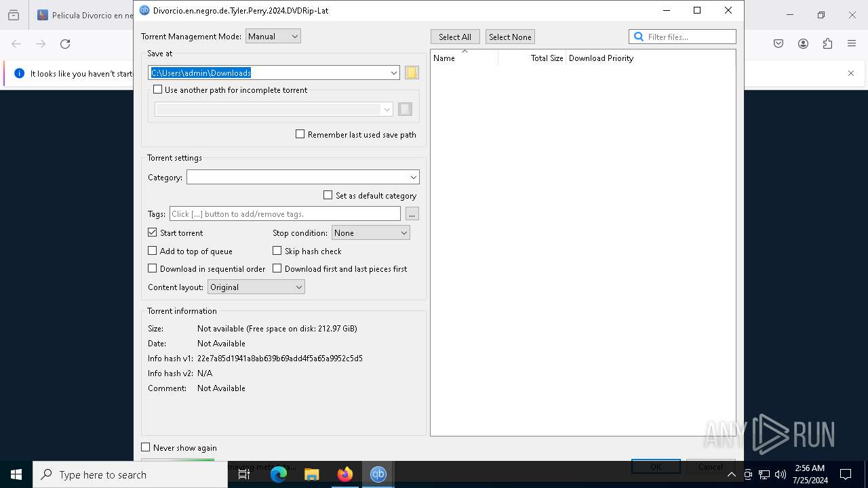Viewport: 868px width, 488px height.
Task: Expand the save path dropdown arrow
Action: pos(393,73)
